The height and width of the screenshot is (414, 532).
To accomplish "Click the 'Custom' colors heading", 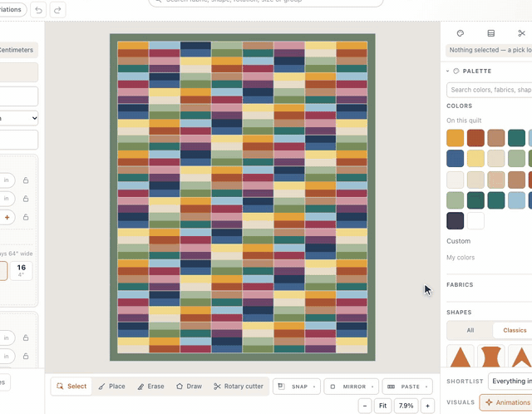I will click(458, 241).
